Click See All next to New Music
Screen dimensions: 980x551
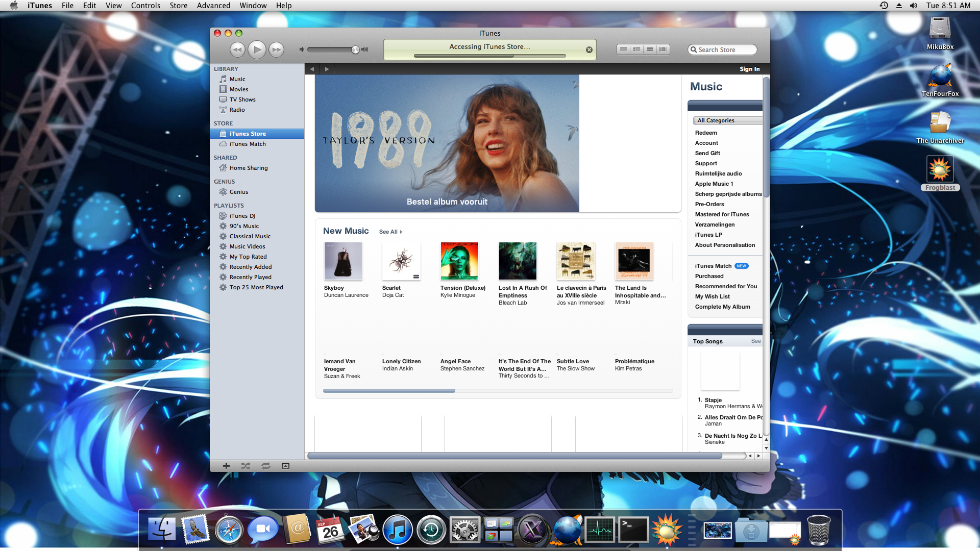pyautogui.click(x=390, y=232)
